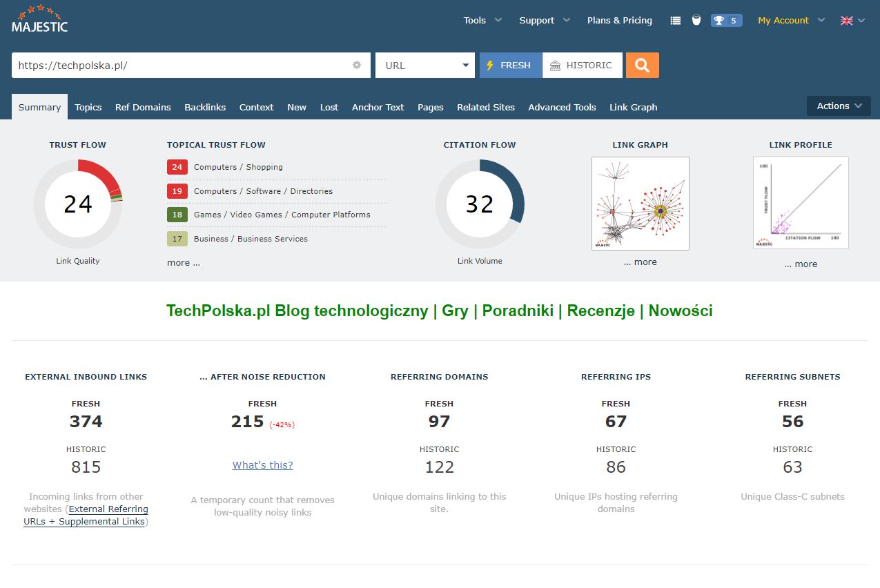This screenshot has width=880, height=588.
Task: Open the UK flag language selector
Action: point(852,21)
